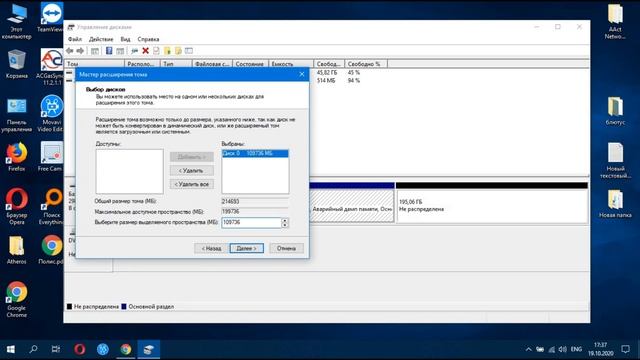Open the блютус folder on desktop
Image resolution: width=640 pixels, height=360 pixels.
(615, 111)
